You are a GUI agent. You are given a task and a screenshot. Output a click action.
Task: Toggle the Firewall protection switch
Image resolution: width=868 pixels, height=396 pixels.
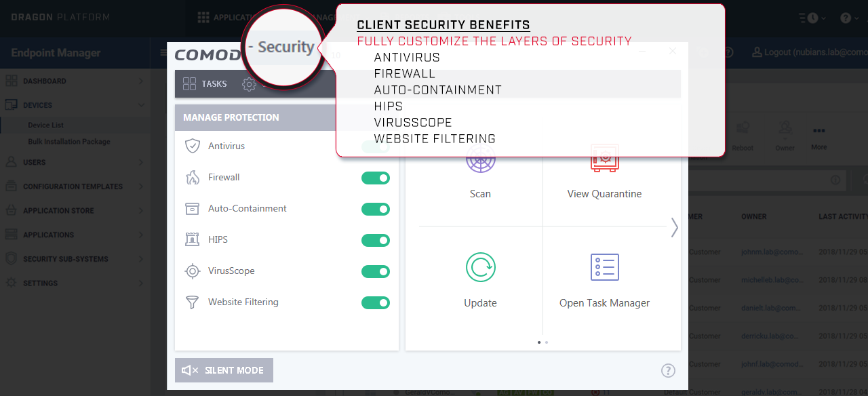(376, 178)
